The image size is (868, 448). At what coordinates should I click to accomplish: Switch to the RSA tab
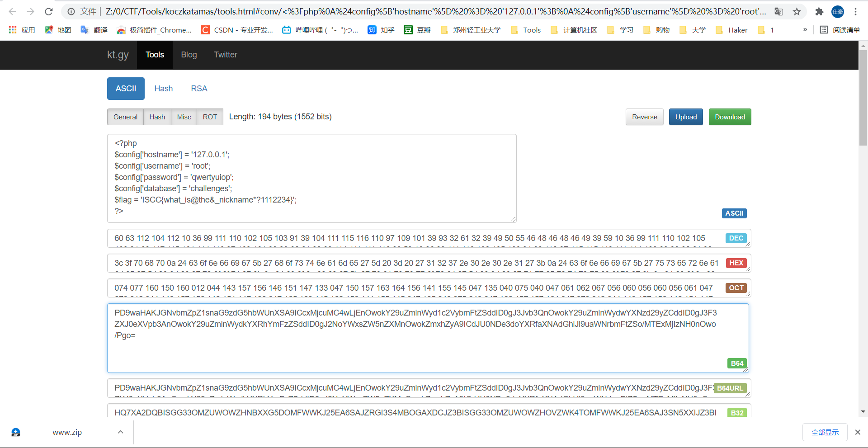pyautogui.click(x=199, y=89)
